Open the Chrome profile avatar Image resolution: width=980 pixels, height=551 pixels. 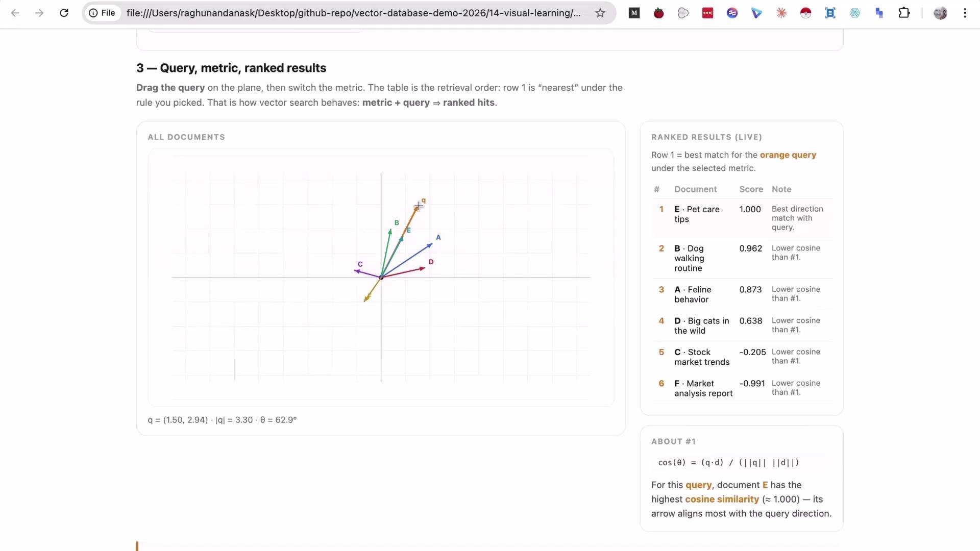click(x=940, y=13)
